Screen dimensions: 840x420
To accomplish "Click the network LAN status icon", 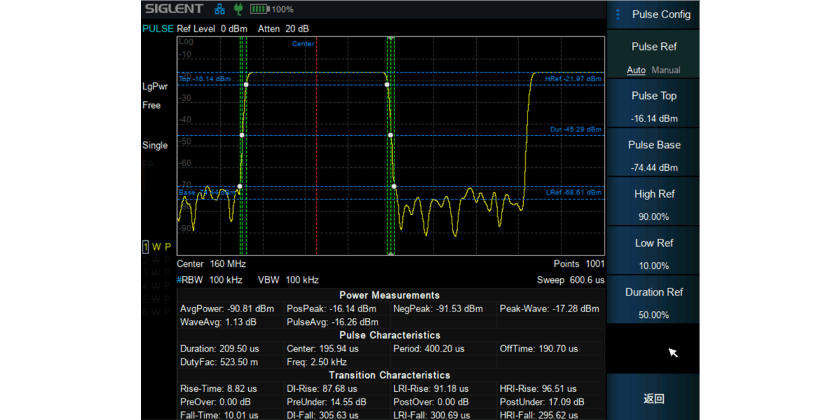I will pos(220,9).
